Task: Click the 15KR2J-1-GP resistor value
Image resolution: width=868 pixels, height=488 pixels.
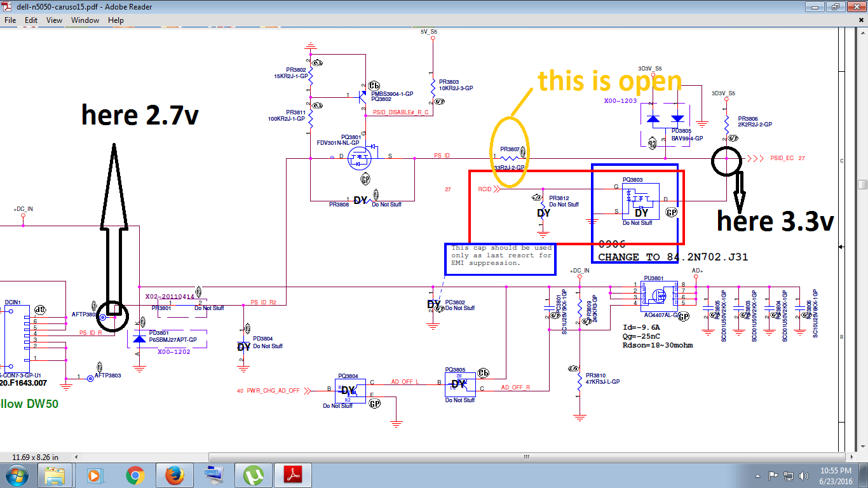Action: click(290, 76)
